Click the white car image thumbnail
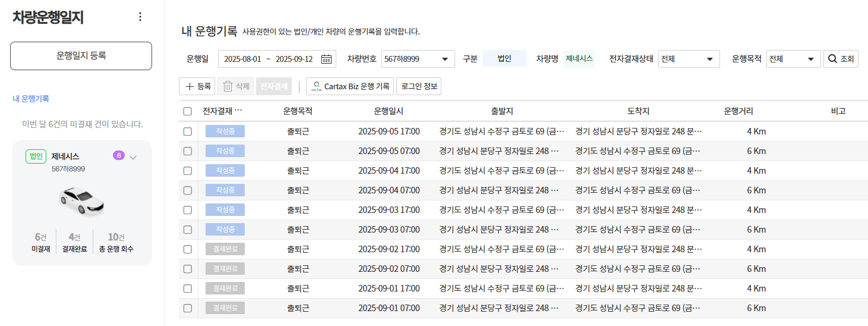The image size is (868, 326). 82,200
